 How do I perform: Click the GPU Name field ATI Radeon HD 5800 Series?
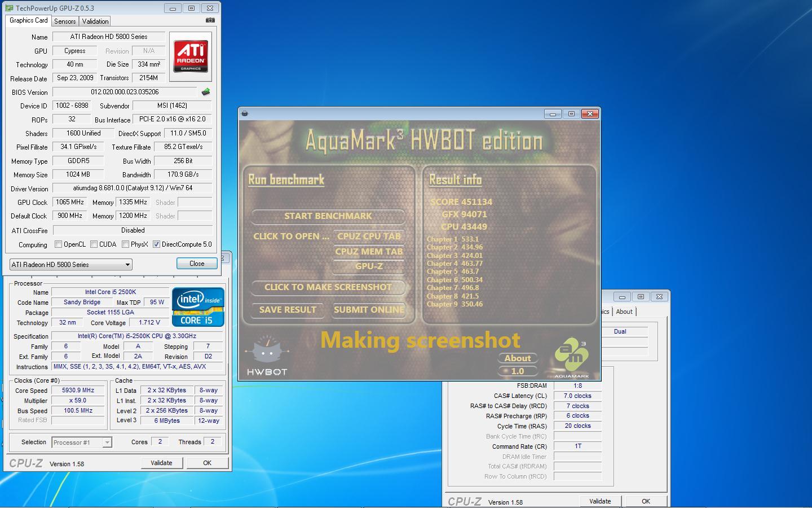click(109, 37)
